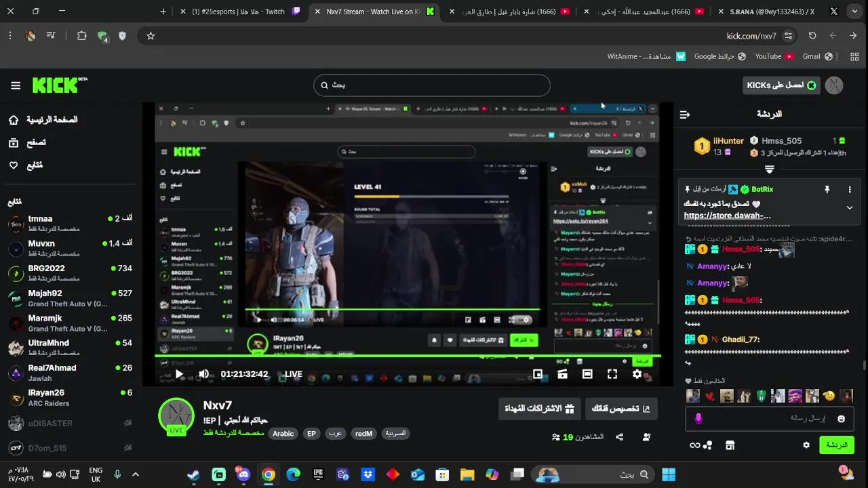Click the LIVE indicator on player

293,374
